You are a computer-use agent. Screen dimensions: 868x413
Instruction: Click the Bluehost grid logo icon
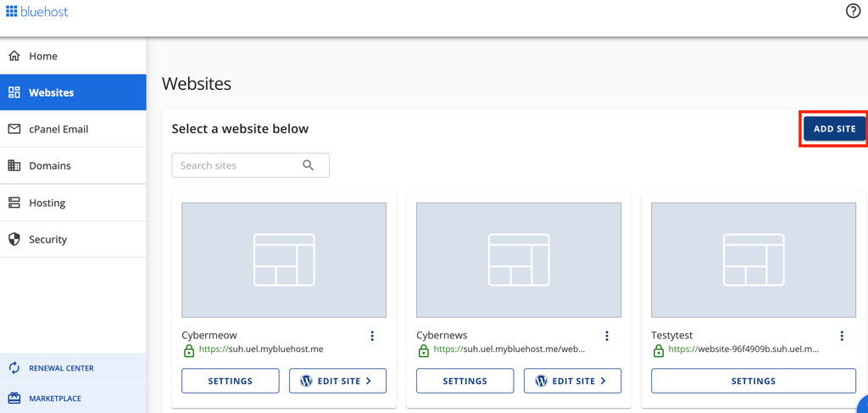click(12, 11)
